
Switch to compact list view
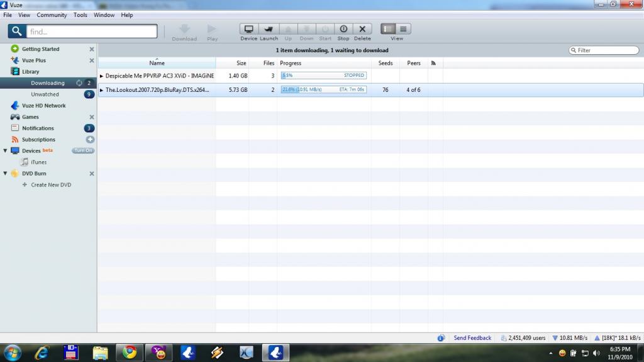[403, 29]
